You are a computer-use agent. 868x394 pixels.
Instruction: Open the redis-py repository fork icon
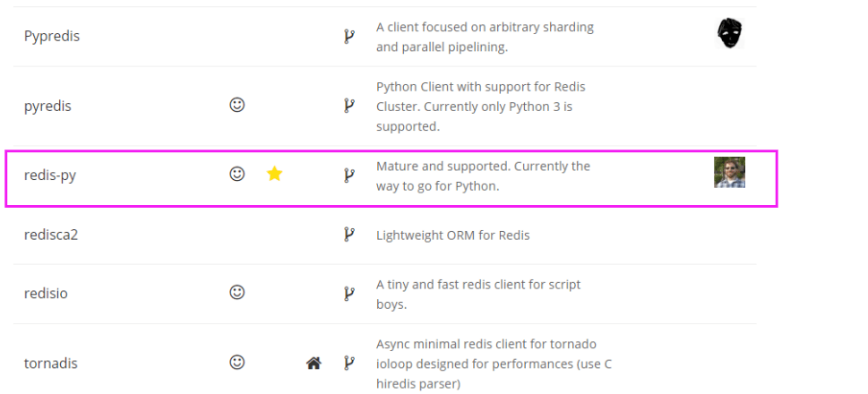(x=348, y=176)
